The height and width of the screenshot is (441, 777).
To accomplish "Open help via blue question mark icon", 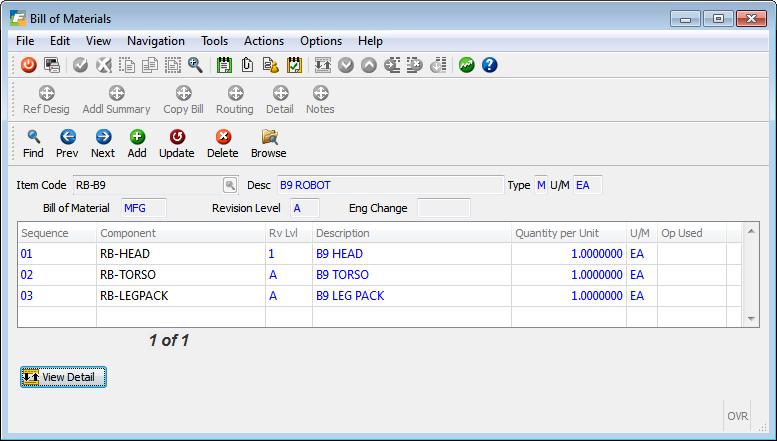I will [x=490, y=65].
